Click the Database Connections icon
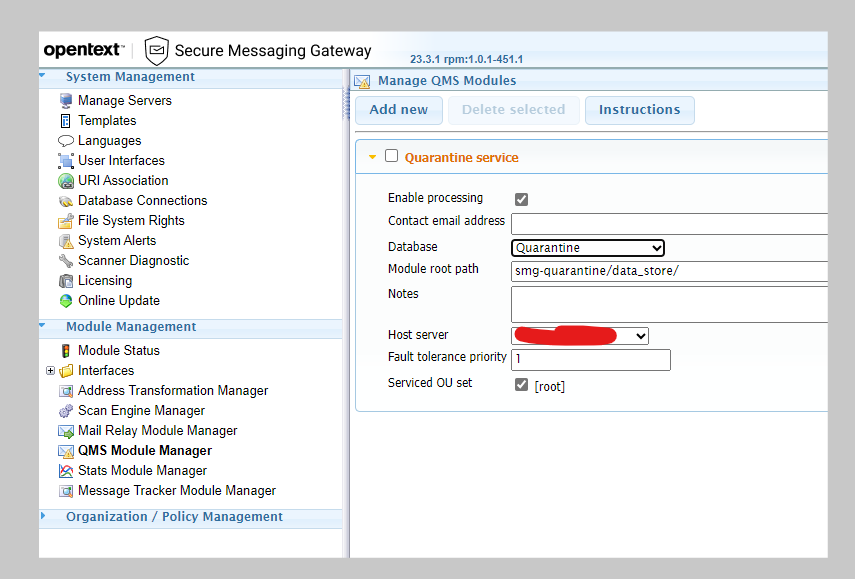Image resolution: width=855 pixels, height=579 pixels. [66, 201]
